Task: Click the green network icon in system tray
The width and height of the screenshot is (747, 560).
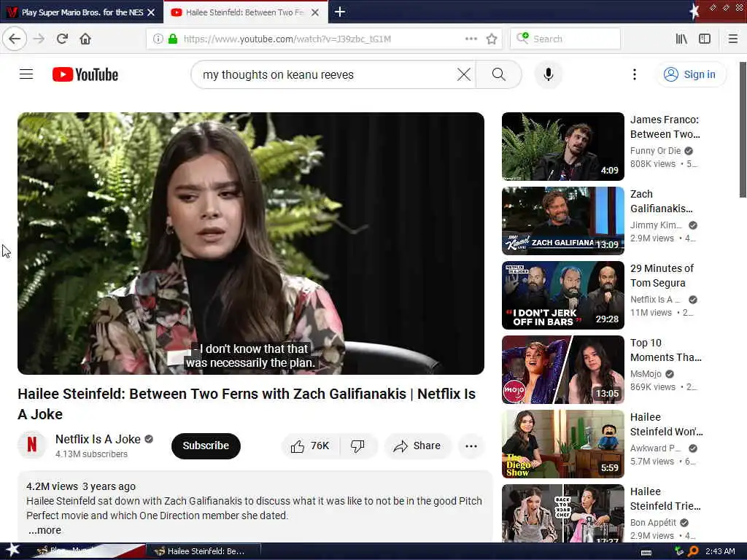Action: click(679, 551)
